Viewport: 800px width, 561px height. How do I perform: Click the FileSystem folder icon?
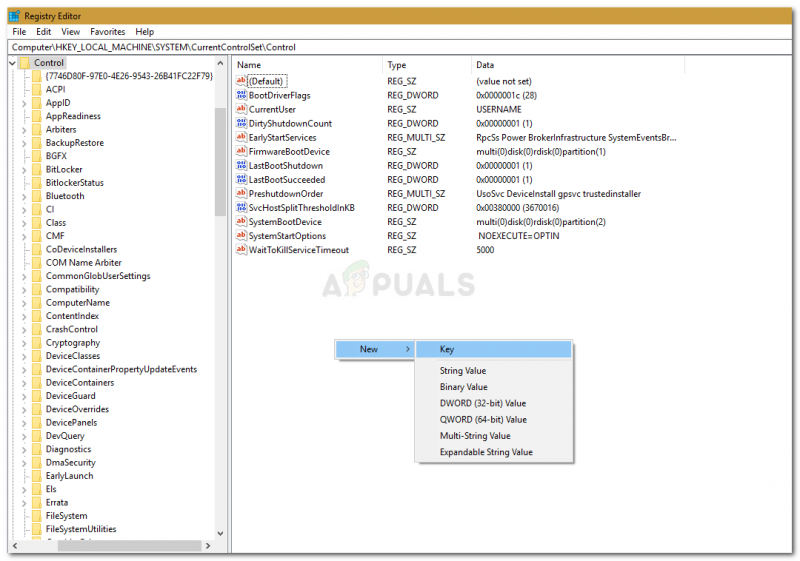point(36,516)
